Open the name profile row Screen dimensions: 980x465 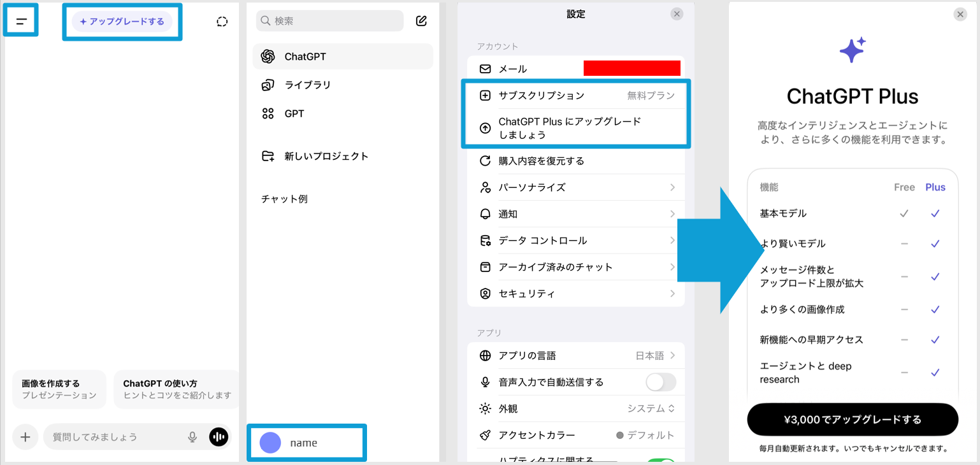click(307, 443)
